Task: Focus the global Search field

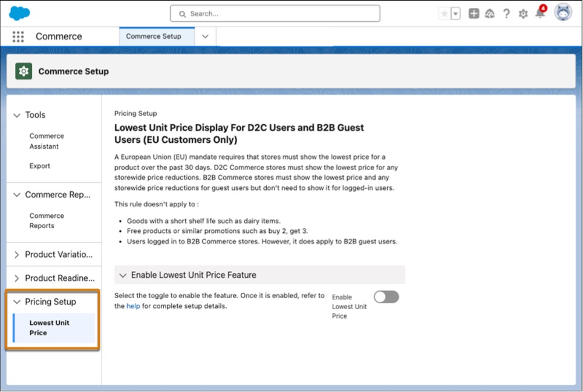Action: 275,14
